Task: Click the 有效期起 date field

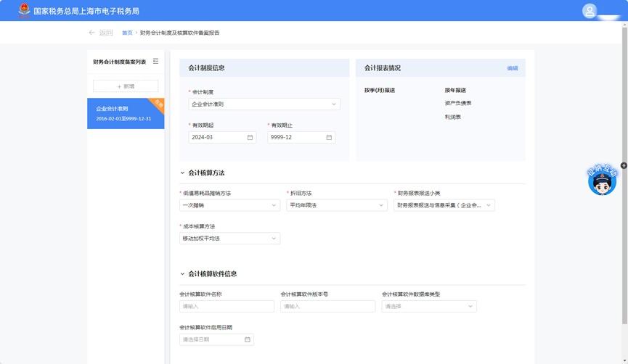Action: click(222, 137)
